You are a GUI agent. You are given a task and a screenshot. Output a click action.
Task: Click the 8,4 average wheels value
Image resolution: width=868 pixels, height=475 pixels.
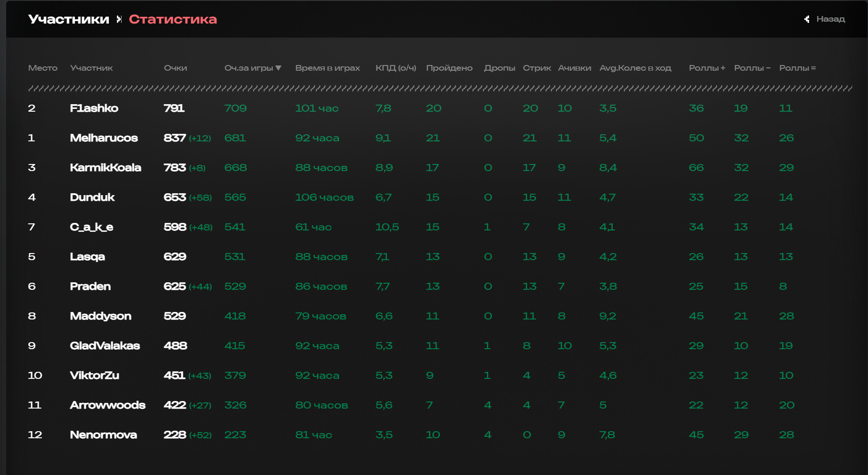pos(608,168)
